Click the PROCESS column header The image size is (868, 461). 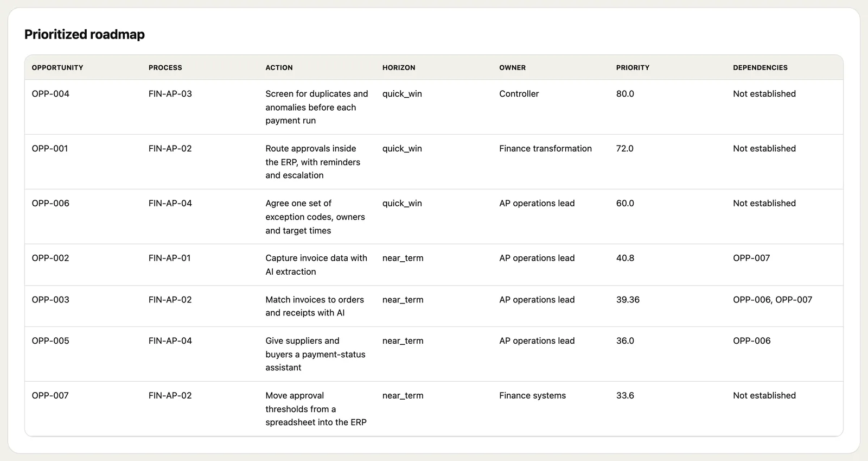click(x=165, y=68)
